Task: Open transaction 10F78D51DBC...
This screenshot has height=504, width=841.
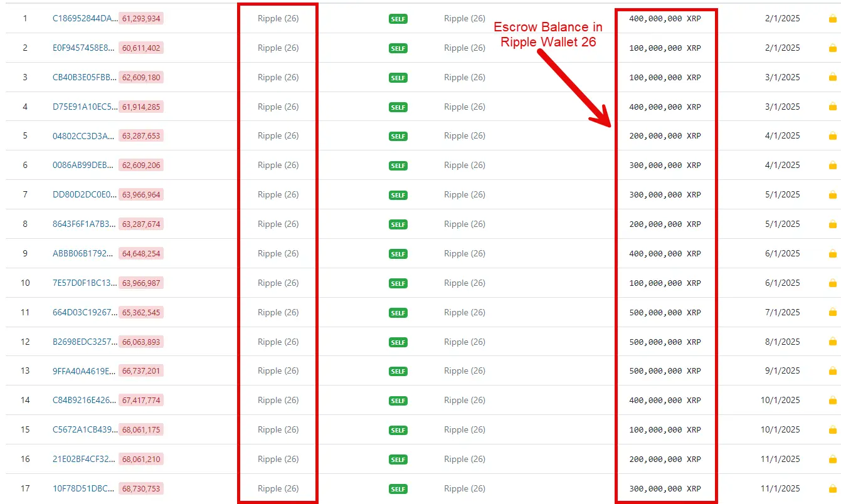Action: 85,489
